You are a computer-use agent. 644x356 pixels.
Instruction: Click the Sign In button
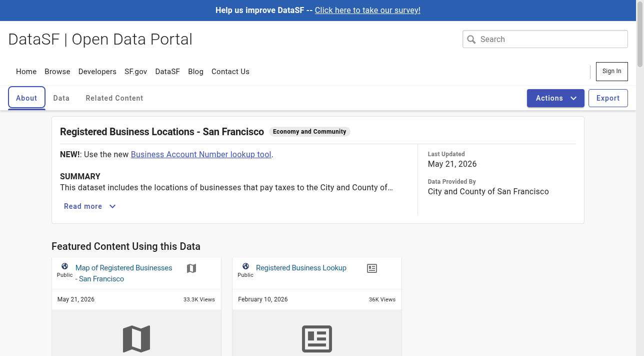(x=612, y=71)
